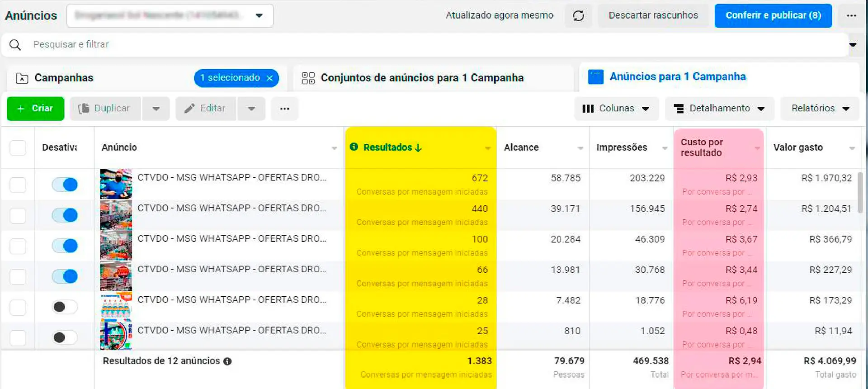The width and height of the screenshot is (868, 389).
Task: Open Conjuntos de anúncios para 1 Campanha tab
Action: (422, 78)
